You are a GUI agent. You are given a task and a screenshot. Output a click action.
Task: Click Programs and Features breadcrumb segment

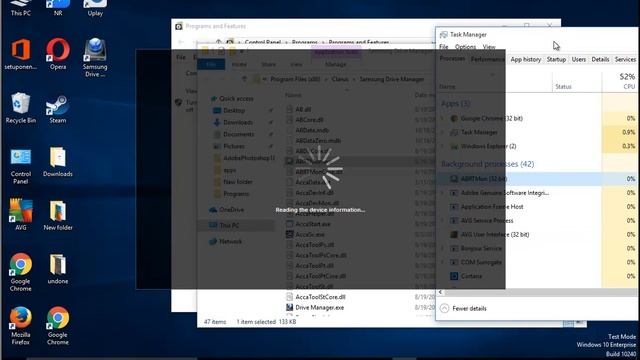(x=358, y=42)
